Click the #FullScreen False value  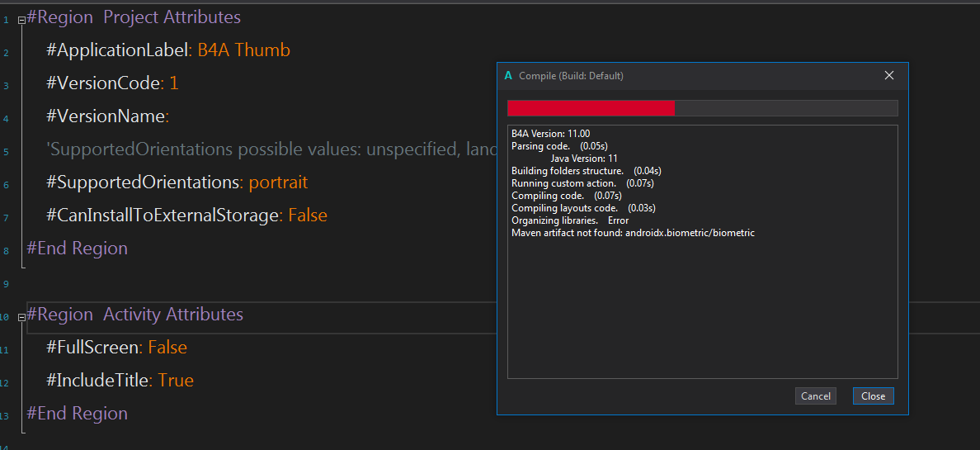click(167, 348)
